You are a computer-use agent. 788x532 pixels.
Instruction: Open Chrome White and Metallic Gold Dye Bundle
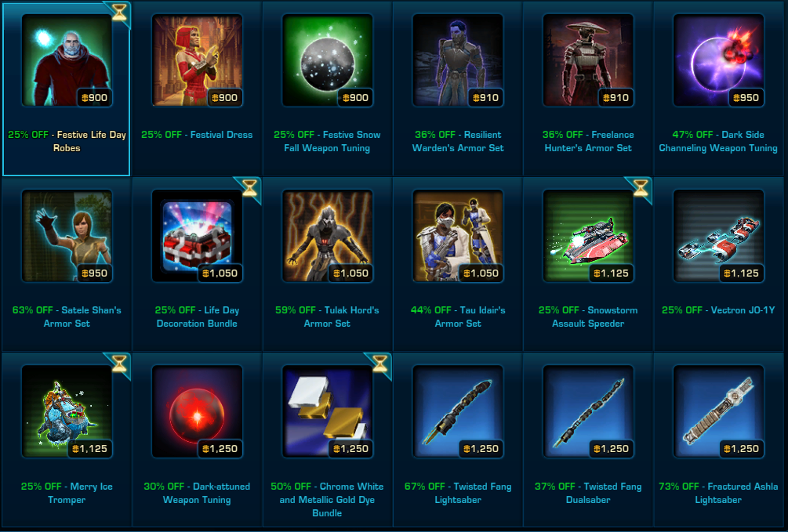tap(327, 411)
